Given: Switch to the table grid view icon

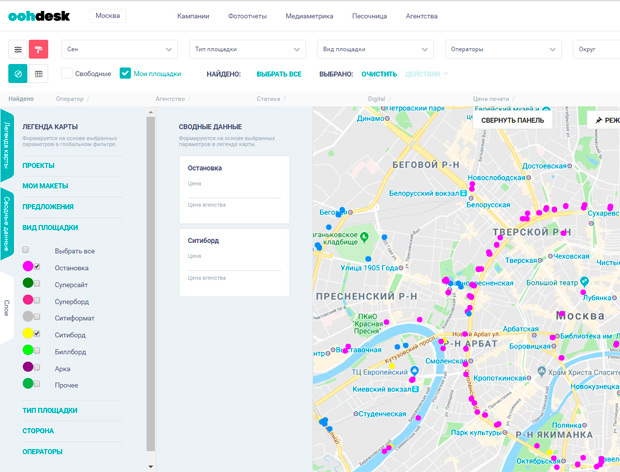Looking at the screenshot, I should tap(39, 73).
